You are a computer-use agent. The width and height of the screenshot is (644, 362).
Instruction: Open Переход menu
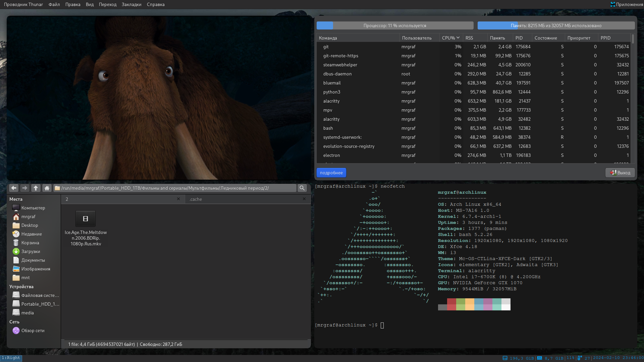[x=108, y=4]
